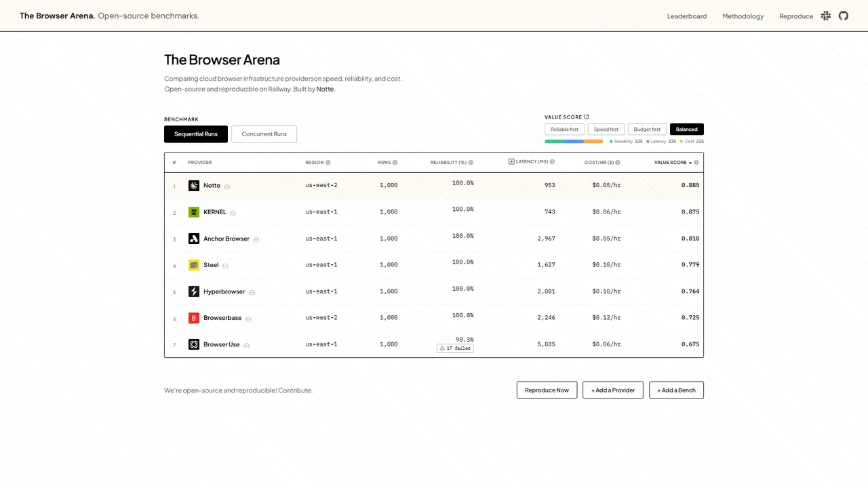
Task: Open the Value Score external link icon
Action: click(x=586, y=117)
